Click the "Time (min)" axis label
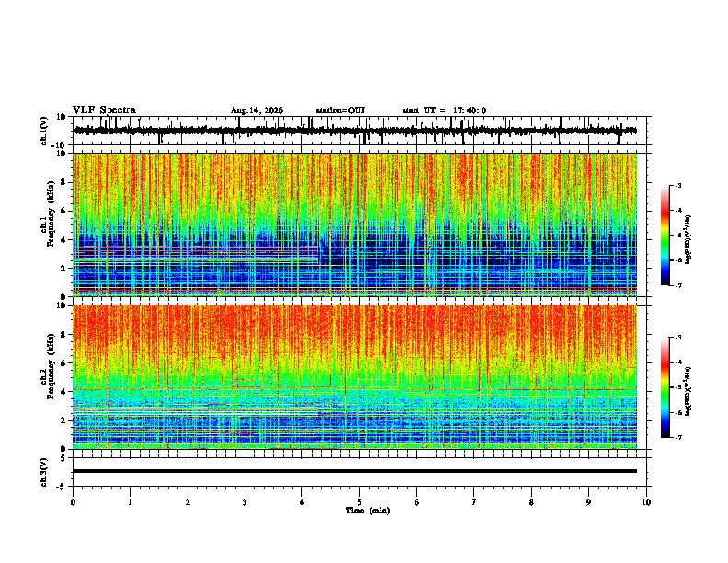728x563 pixels. point(368,511)
